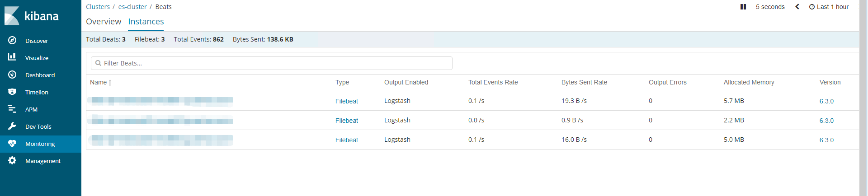Open Visualize bar chart icon
Screen dimensions: 868x196
[12, 57]
